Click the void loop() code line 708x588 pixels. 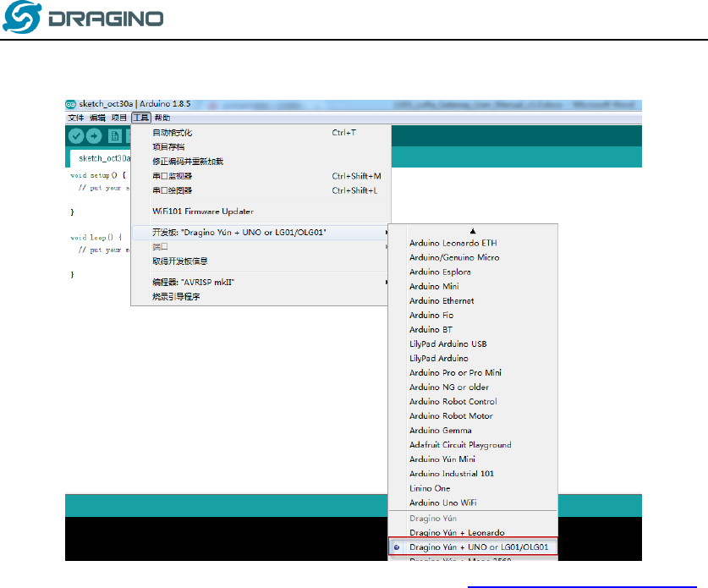click(x=96, y=238)
